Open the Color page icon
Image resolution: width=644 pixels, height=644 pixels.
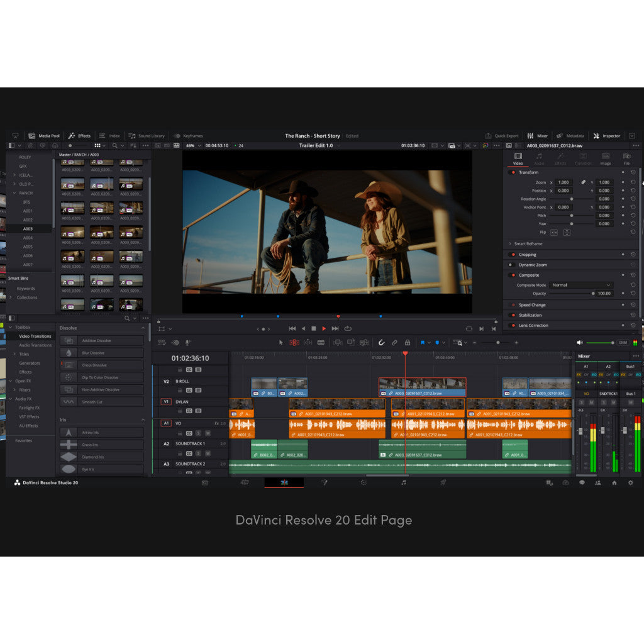pyautogui.click(x=364, y=482)
